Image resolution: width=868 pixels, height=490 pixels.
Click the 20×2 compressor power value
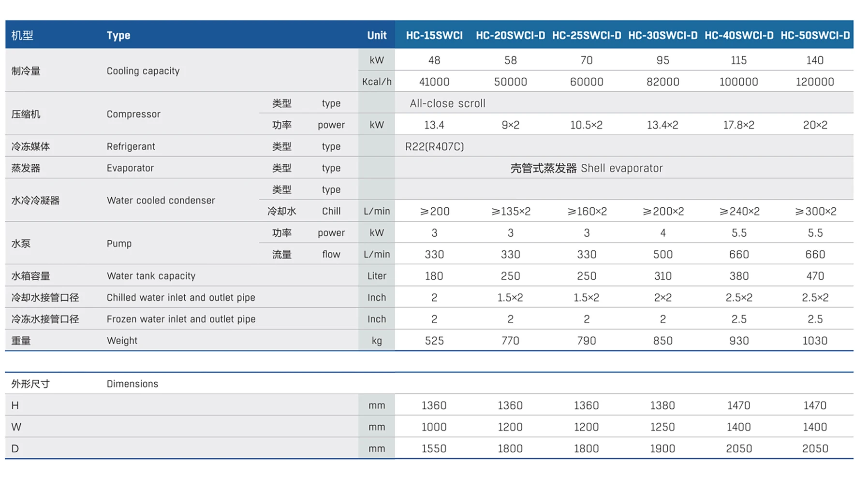(x=815, y=125)
